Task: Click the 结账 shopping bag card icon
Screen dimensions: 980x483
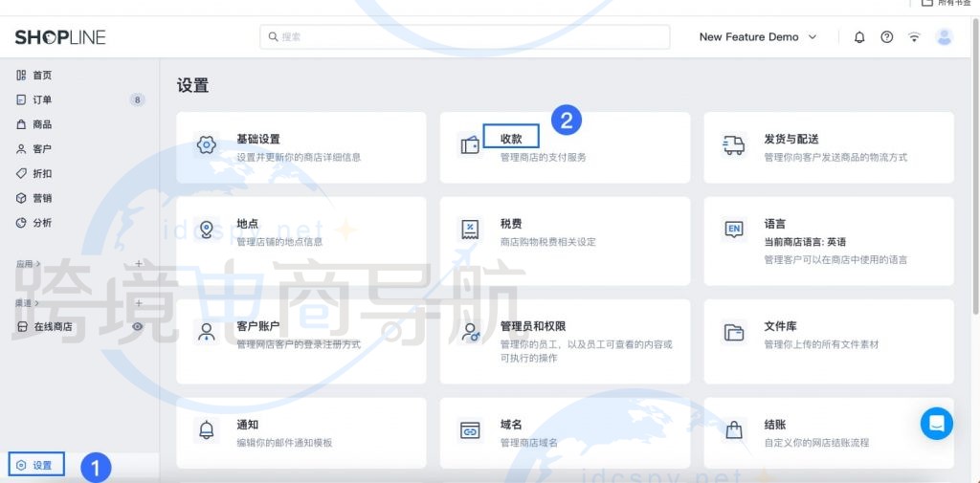Action: (734, 429)
